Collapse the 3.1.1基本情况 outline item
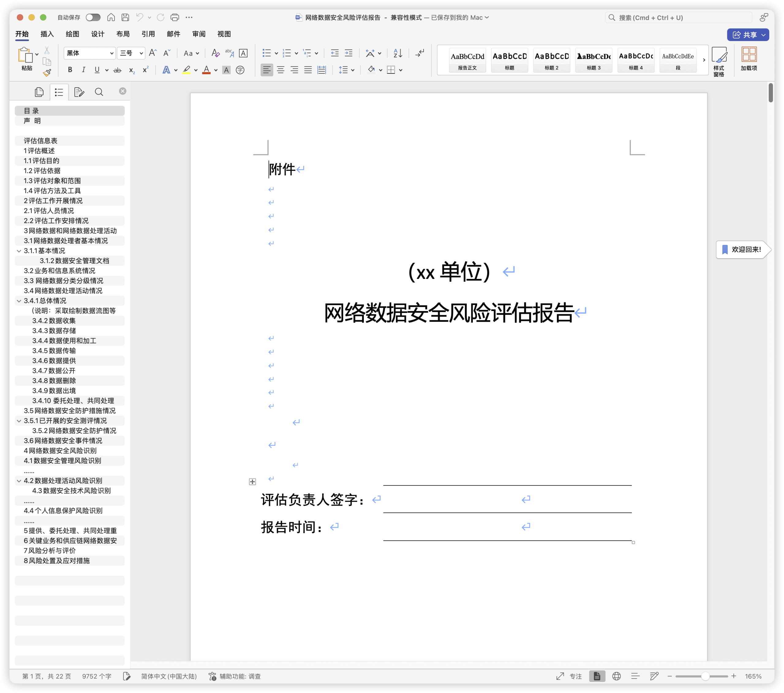Viewport: 784px width, 693px height. point(19,251)
